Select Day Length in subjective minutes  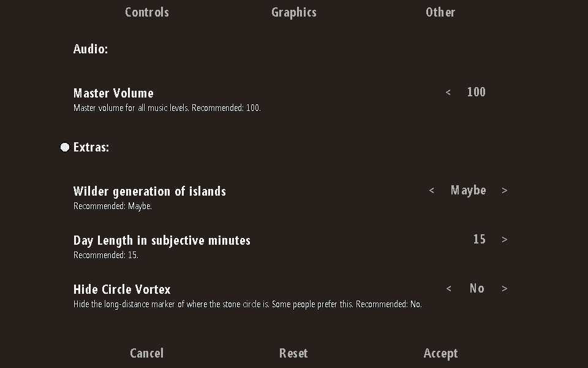[x=162, y=240]
